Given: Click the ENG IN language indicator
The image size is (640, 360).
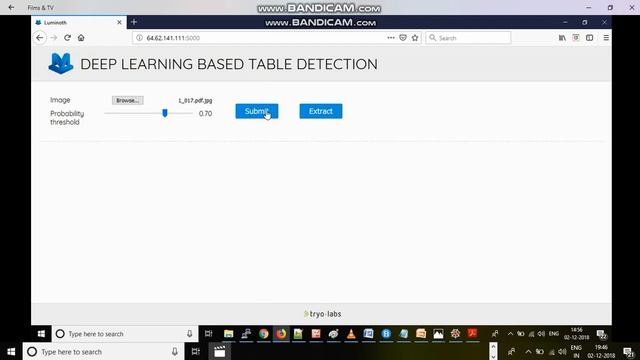Looking at the screenshot, I should click(576, 351).
